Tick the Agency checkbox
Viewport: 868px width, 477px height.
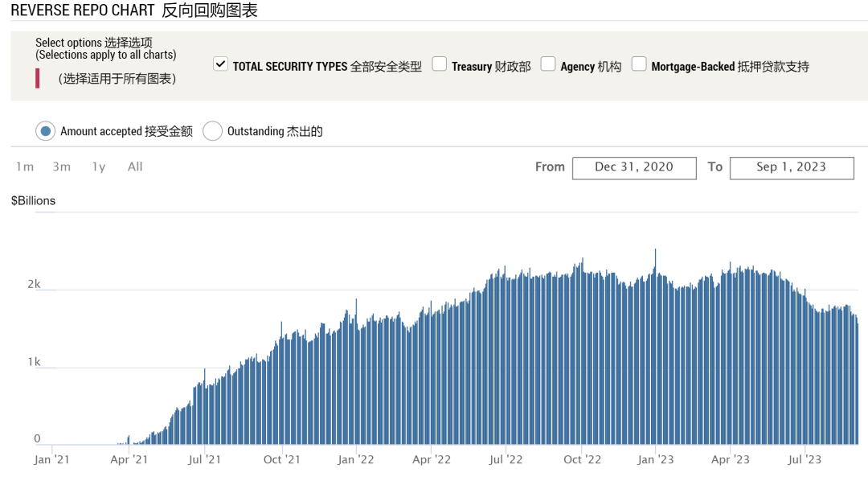548,64
